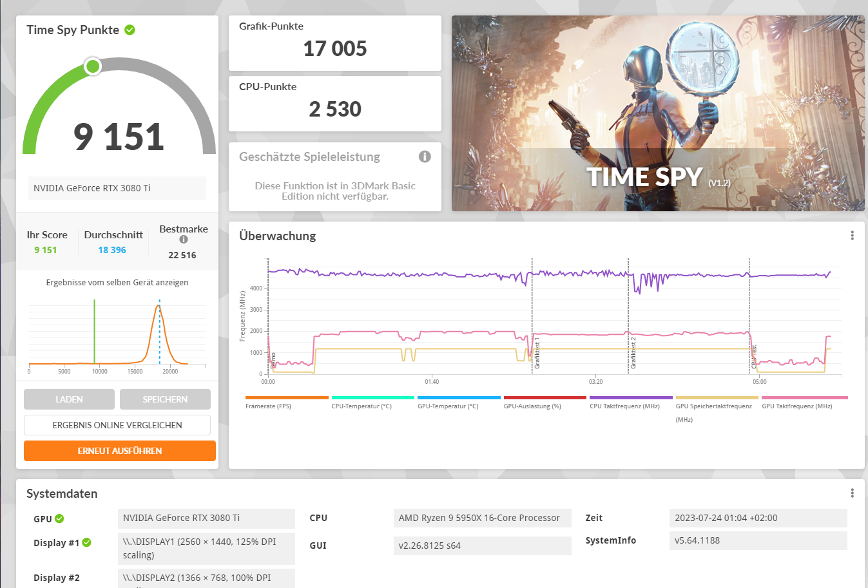Click the Überwachung heading
Image resolution: width=868 pixels, height=588 pixels.
tap(277, 236)
